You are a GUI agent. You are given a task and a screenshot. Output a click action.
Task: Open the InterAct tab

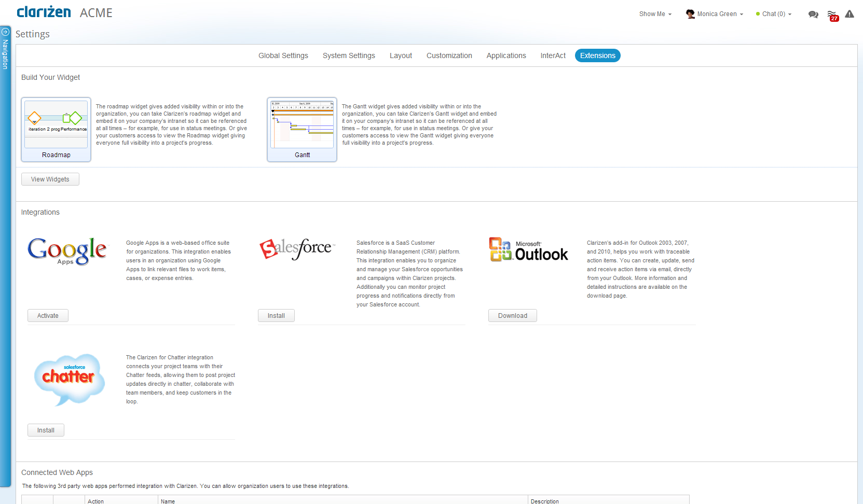[x=553, y=55]
